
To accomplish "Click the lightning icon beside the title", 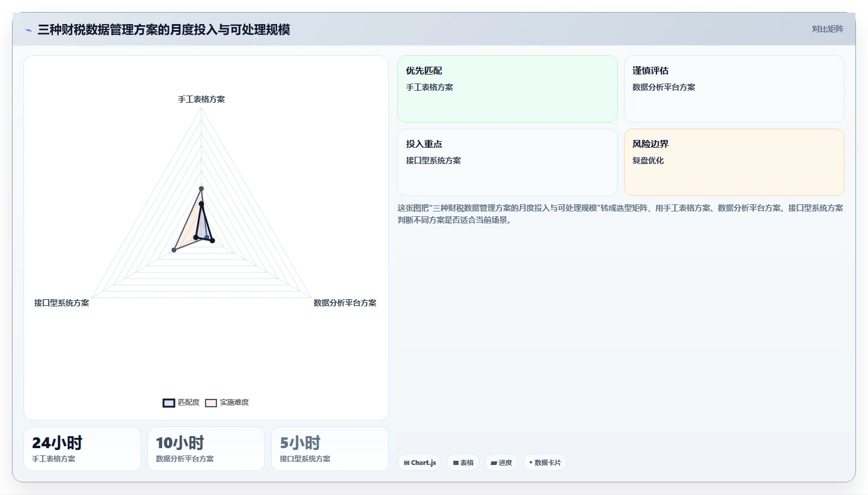I will point(28,29).
